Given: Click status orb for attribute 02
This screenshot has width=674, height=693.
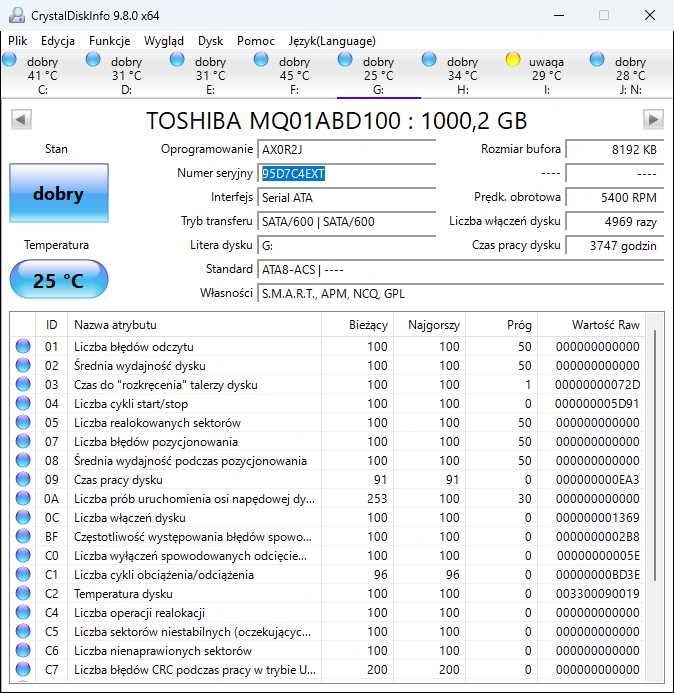Looking at the screenshot, I should point(23,366).
